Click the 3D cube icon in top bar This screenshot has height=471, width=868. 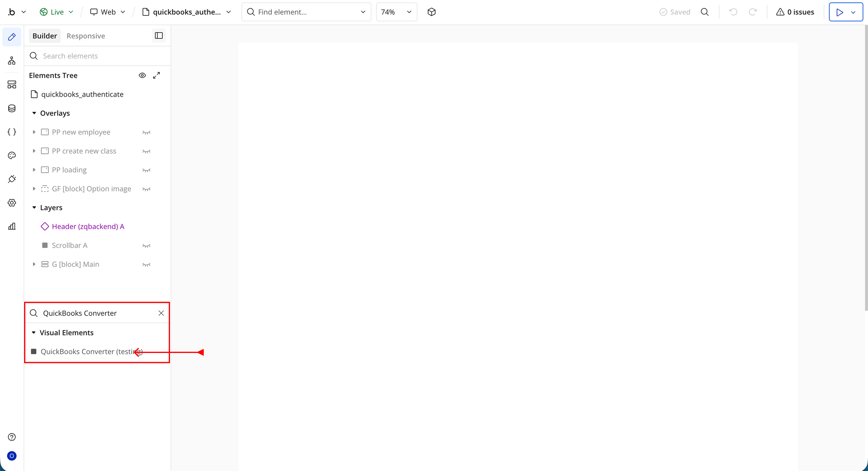(431, 12)
